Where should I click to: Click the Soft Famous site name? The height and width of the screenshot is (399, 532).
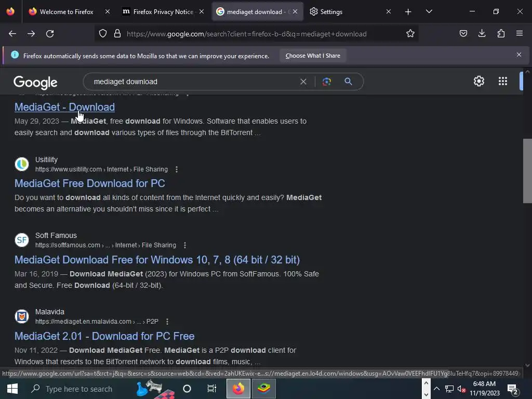coord(56,235)
